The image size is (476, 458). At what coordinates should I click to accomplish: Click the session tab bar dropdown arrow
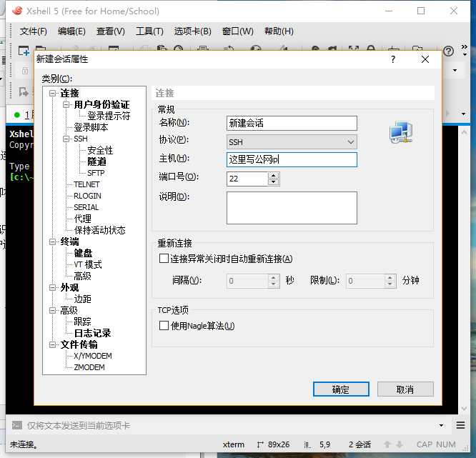click(x=464, y=114)
